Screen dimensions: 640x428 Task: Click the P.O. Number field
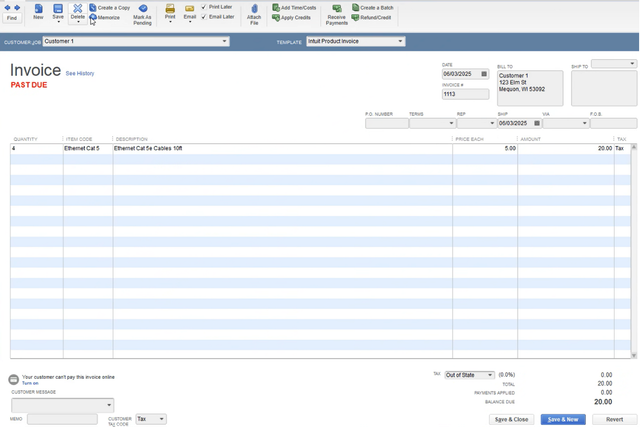387,123
